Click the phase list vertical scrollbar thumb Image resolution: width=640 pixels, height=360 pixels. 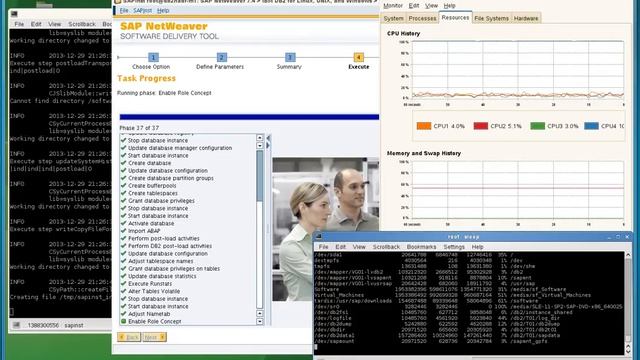[x=260, y=176]
